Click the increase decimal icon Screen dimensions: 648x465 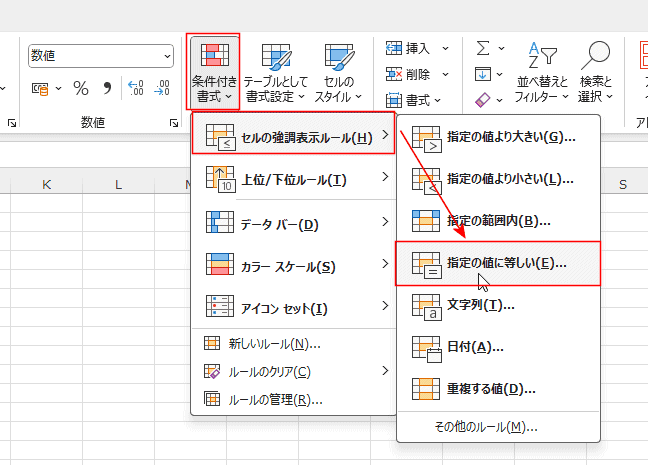(x=137, y=88)
